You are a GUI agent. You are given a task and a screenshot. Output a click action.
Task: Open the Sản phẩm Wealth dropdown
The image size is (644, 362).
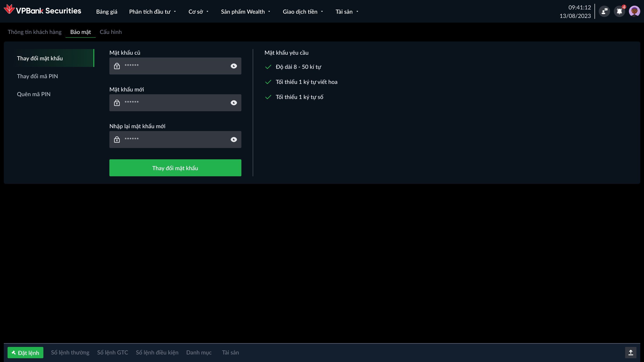pyautogui.click(x=245, y=12)
